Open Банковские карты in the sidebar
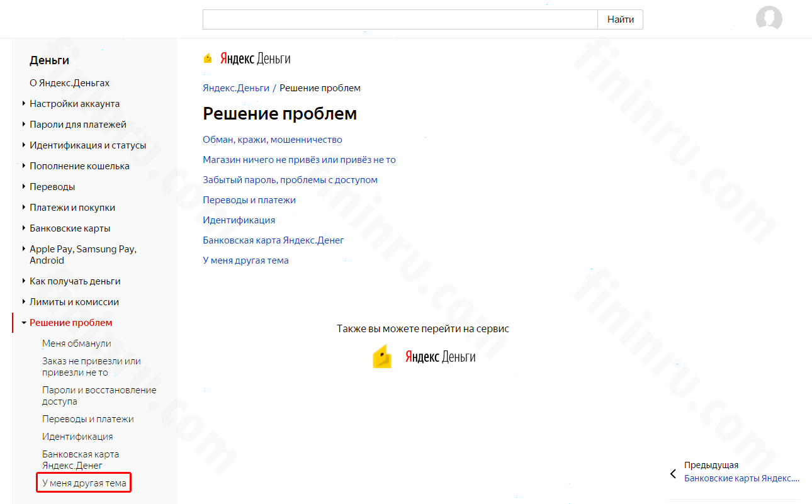The width and height of the screenshot is (812, 504). coord(70,228)
